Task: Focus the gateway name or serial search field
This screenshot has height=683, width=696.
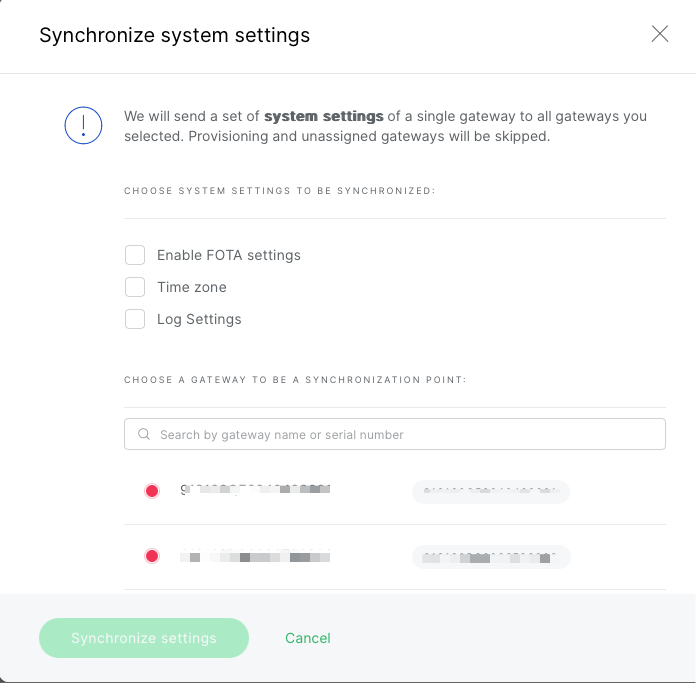Action: [x=395, y=434]
